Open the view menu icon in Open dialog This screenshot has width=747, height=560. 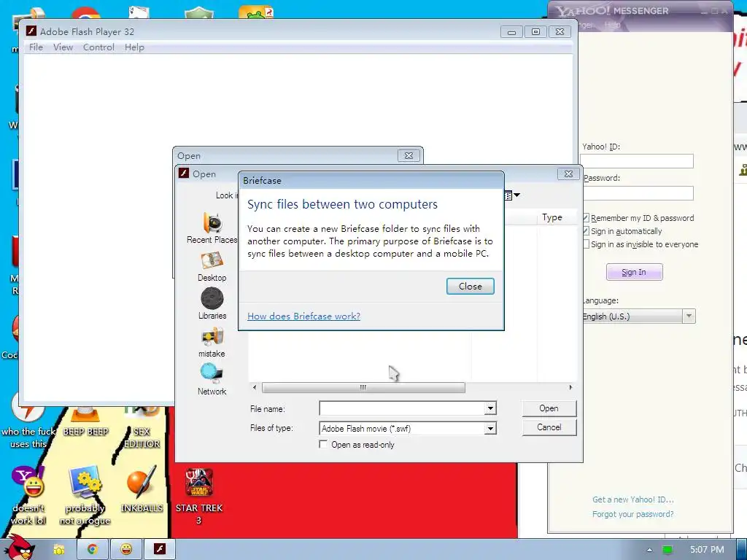tap(511, 195)
